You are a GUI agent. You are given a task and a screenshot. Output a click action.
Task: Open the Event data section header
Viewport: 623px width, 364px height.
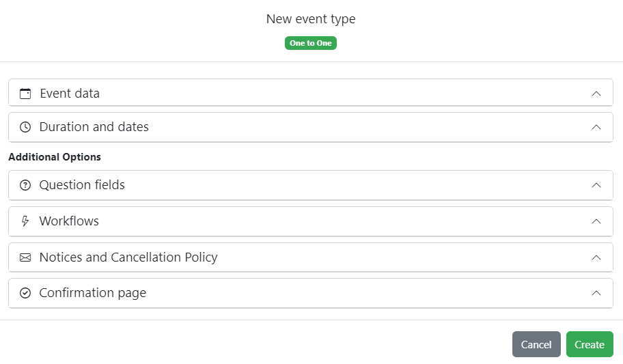tap(70, 94)
